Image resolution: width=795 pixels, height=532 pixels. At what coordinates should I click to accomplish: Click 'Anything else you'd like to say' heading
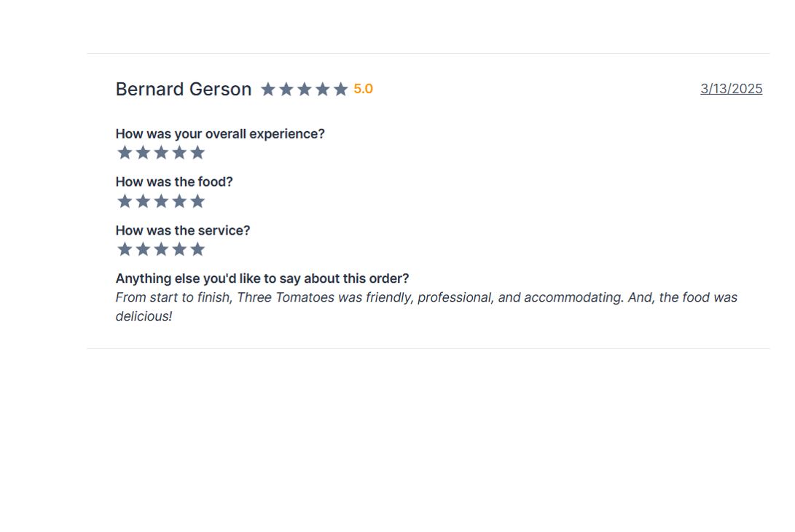point(262,278)
